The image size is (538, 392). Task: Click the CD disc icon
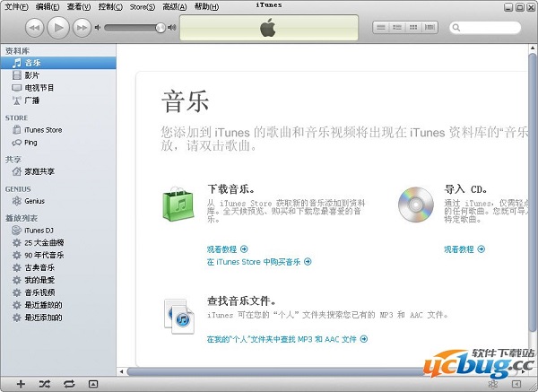coord(415,205)
